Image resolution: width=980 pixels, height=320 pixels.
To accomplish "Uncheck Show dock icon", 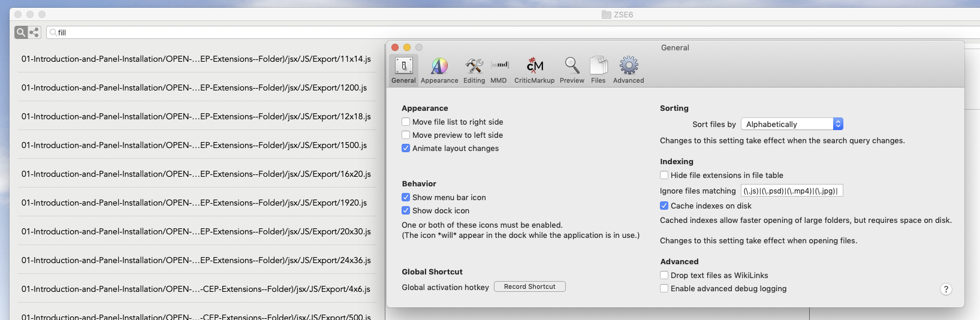I will tap(406, 210).
